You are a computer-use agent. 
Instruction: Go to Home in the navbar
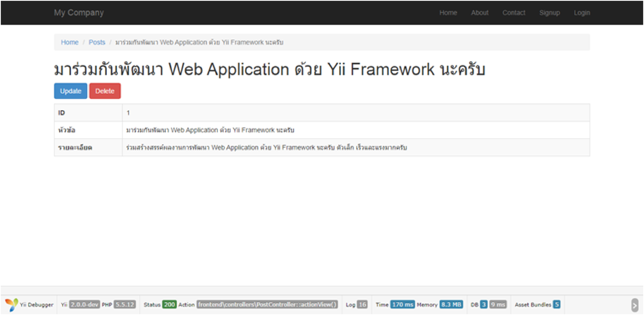tap(448, 13)
